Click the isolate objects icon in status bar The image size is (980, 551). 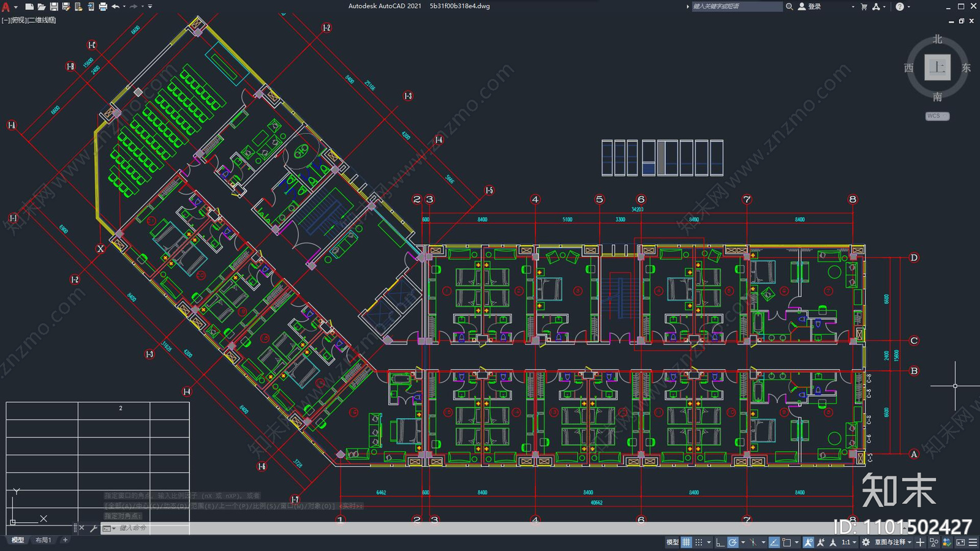coord(934,542)
